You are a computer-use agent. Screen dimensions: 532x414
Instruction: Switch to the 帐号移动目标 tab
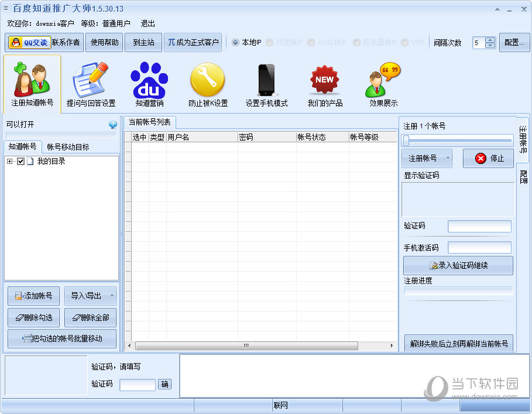68,147
